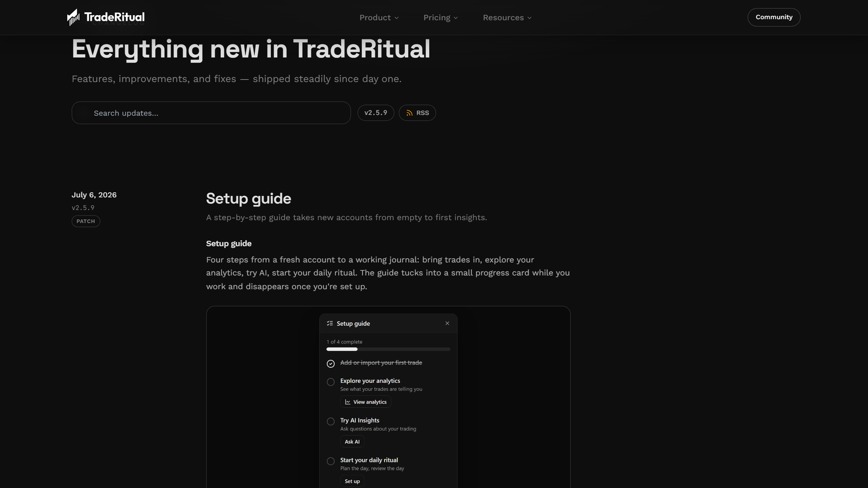Check the 'Start your daily ritual' step circle
The image size is (868, 488).
[330, 461]
